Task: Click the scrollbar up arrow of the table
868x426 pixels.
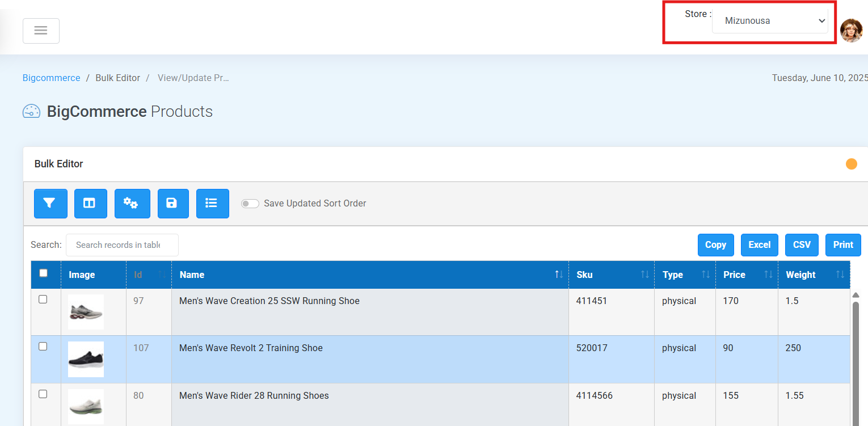Action: pos(856,295)
